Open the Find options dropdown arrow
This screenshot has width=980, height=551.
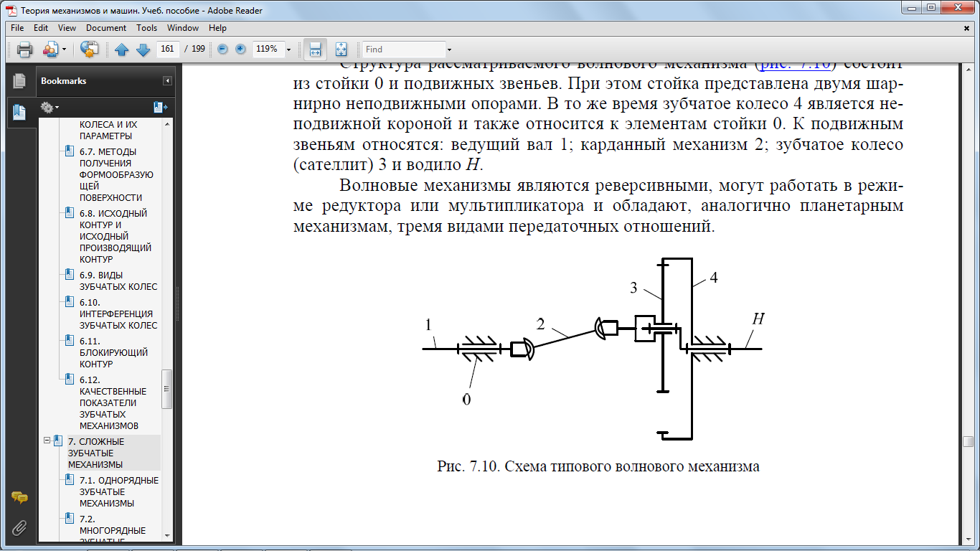[449, 50]
